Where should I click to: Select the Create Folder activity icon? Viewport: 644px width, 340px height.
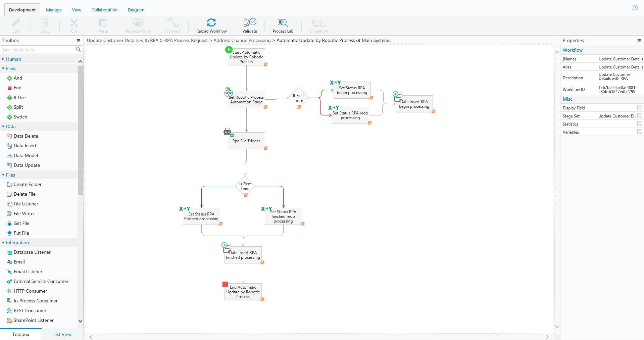pyautogui.click(x=10, y=185)
